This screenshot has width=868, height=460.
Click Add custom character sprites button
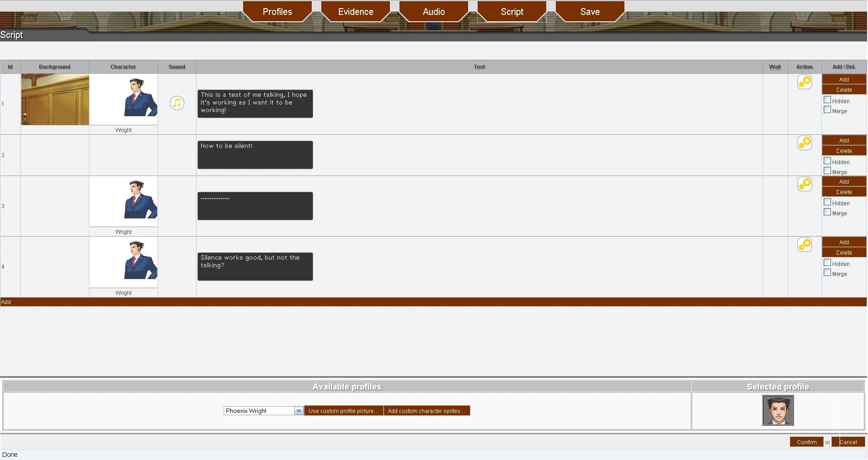click(x=427, y=411)
